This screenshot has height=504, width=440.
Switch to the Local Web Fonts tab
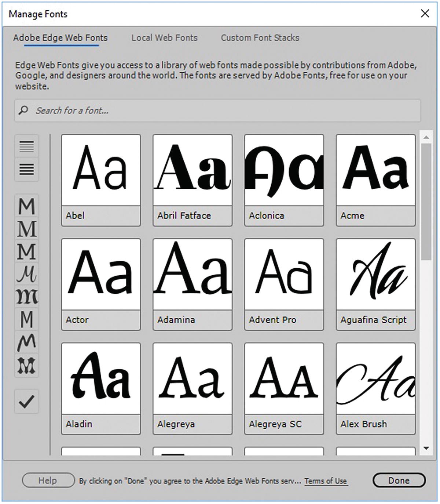(165, 38)
